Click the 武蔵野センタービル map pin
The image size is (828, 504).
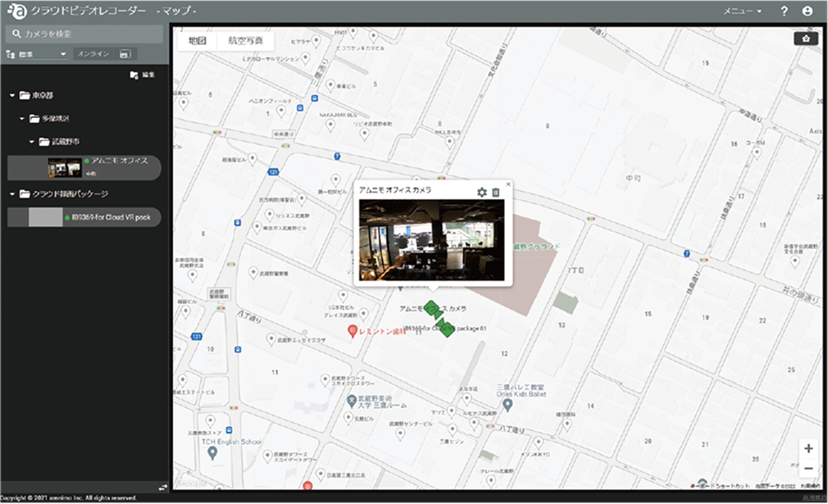point(400,434)
